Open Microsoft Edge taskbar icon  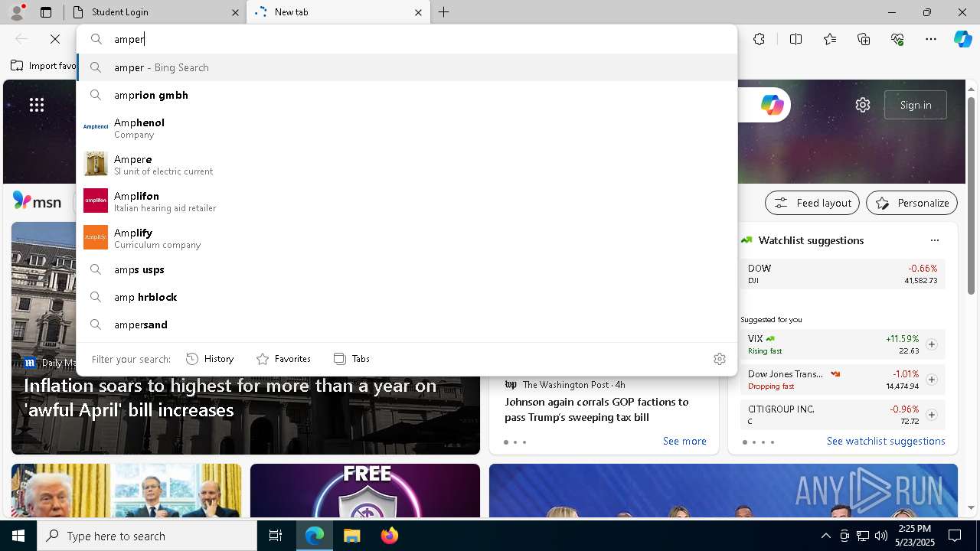tap(315, 536)
